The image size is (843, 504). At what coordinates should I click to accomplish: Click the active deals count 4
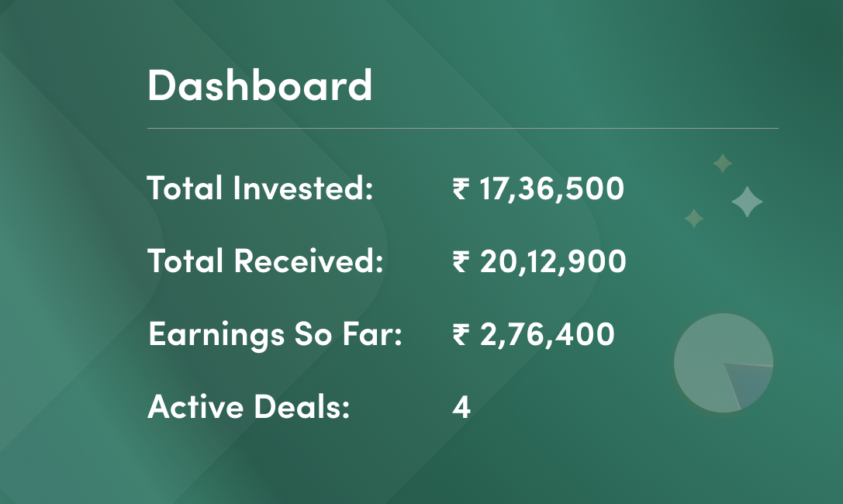pos(461,407)
